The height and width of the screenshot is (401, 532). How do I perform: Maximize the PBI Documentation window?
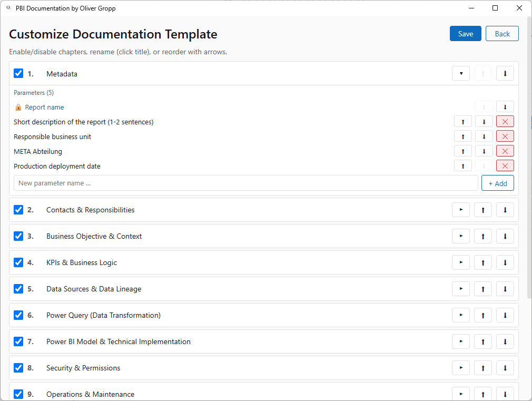pyautogui.click(x=495, y=8)
